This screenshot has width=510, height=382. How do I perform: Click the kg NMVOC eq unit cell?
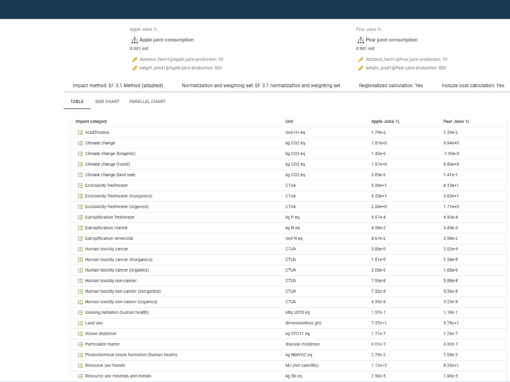[x=298, y=355]
